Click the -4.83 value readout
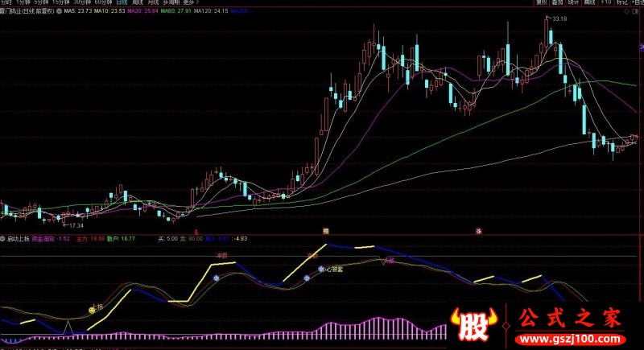Viewport: 644px width, 350px height. (239, 239)
